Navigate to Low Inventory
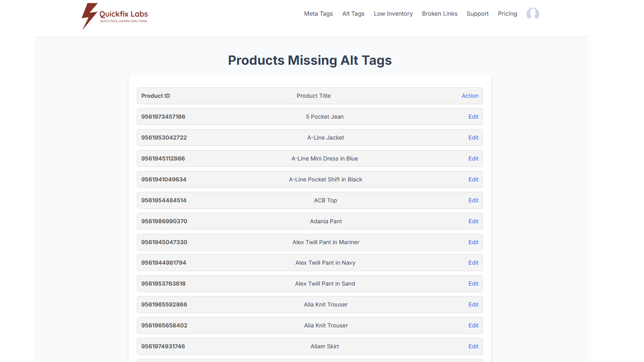 pyautogui.click(x=393, y=13)
